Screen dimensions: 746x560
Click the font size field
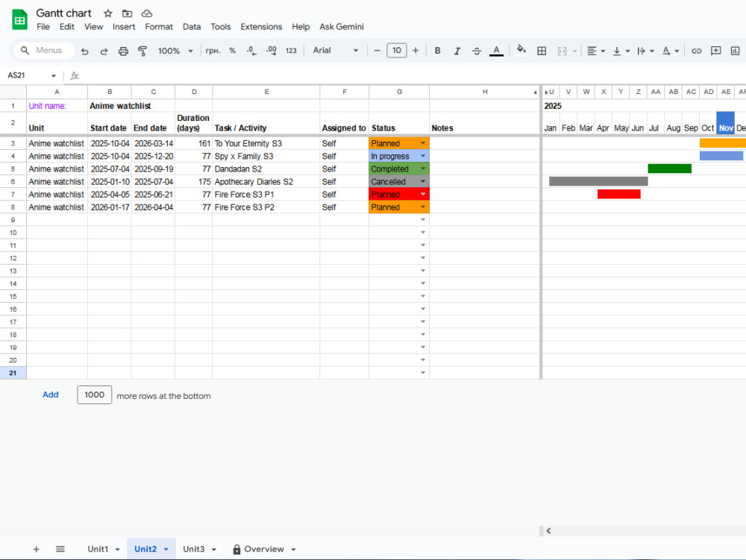[396, 51]
